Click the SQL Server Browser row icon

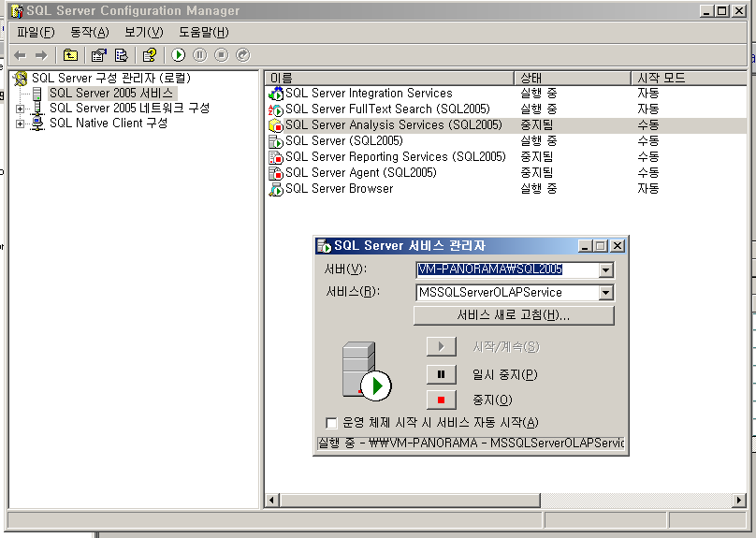276,189
